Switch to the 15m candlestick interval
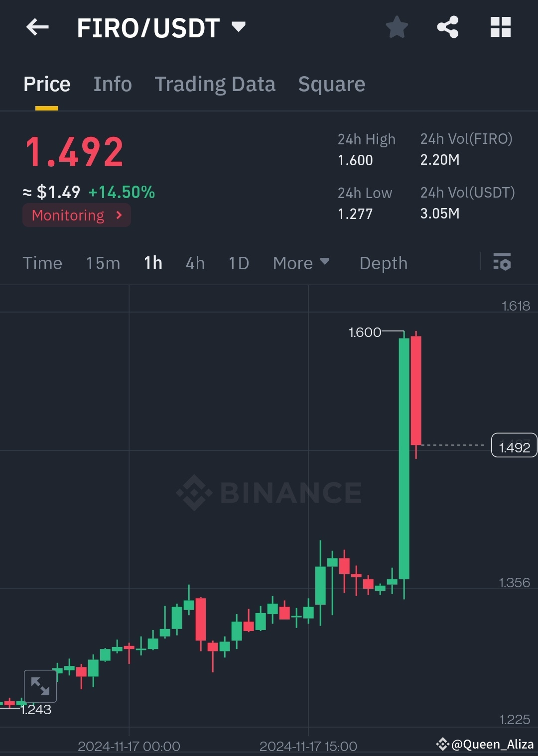This screenshot has width=538, height=756. (x=103, y=263)
